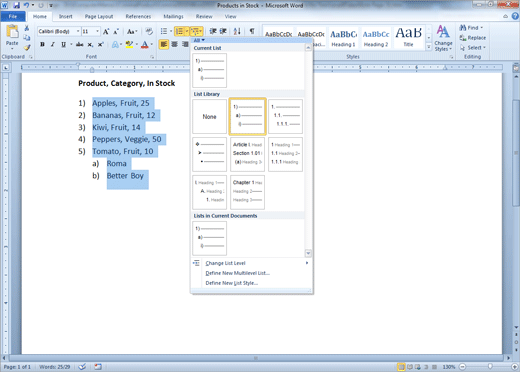Open the font color red A button
Screen dimensions: 520x372
[x=145, y=44]
